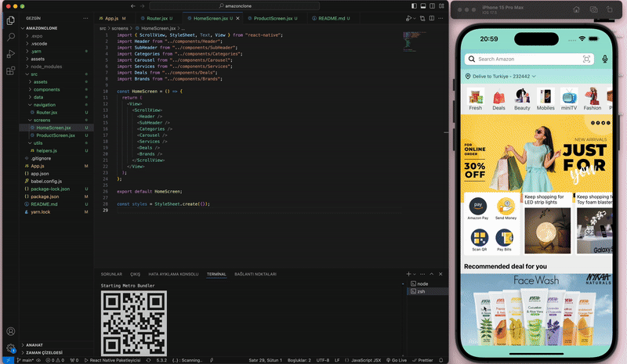Screen dimensions: 627x364
Task: Go back using the navigation arrow
Action: [x=133, y=6]
